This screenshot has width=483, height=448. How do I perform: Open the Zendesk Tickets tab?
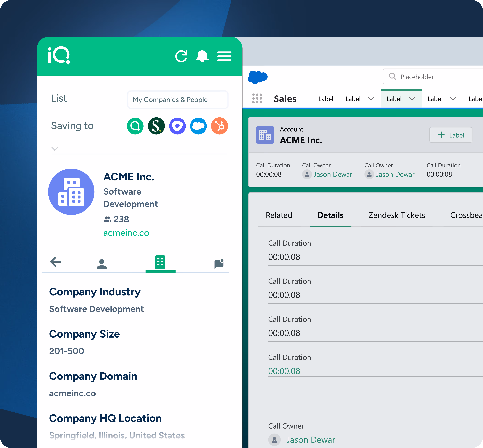pyautogui.click(x=397, y=215)
